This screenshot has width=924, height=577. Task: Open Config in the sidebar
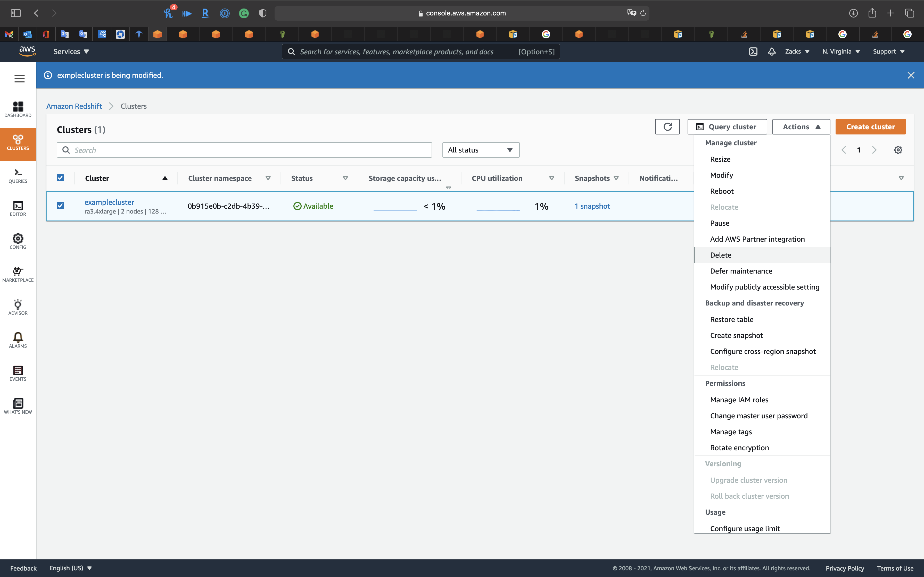tap(18, 242)
